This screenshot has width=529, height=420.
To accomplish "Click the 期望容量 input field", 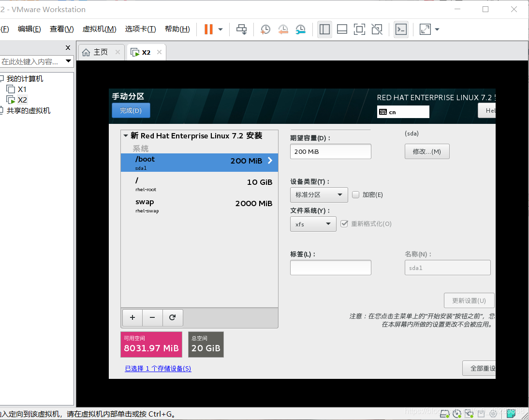I will click(331, 151).
